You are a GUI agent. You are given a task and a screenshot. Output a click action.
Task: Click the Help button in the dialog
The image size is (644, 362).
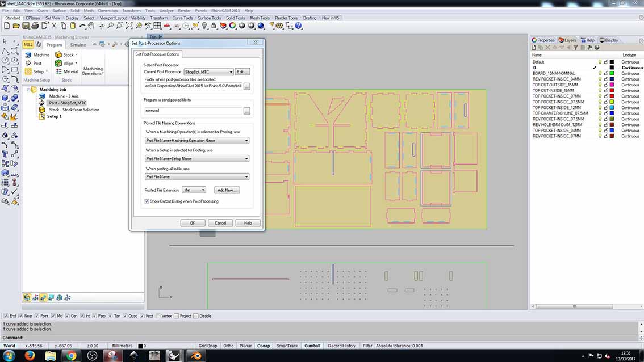point(248,223)
